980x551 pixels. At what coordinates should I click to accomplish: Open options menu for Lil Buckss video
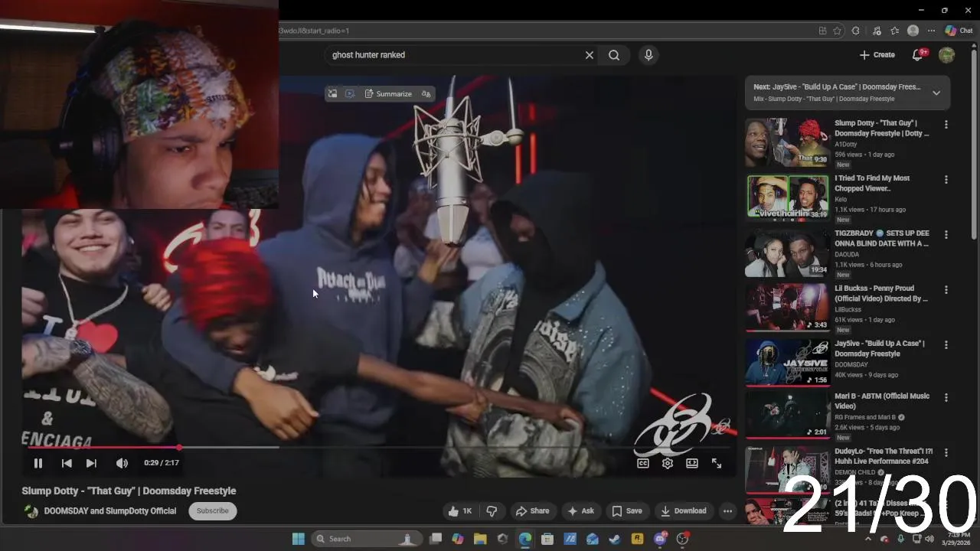click(946, 290)
